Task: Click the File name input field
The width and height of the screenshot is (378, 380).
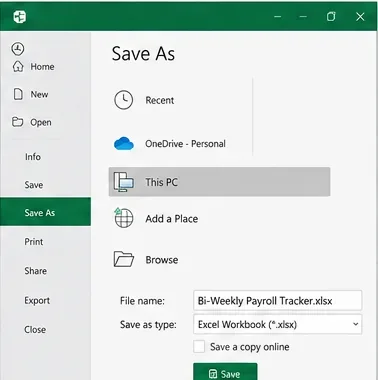Action: point(277,300)
